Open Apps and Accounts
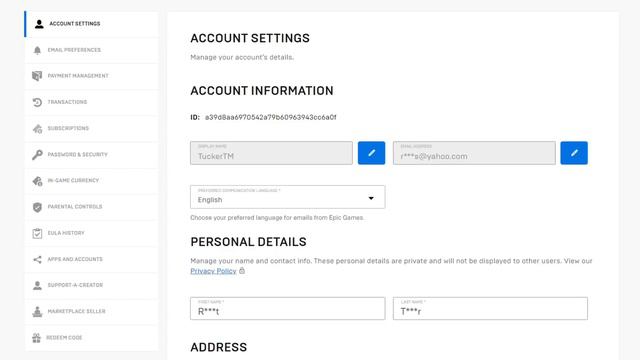 tap(91, 259)
